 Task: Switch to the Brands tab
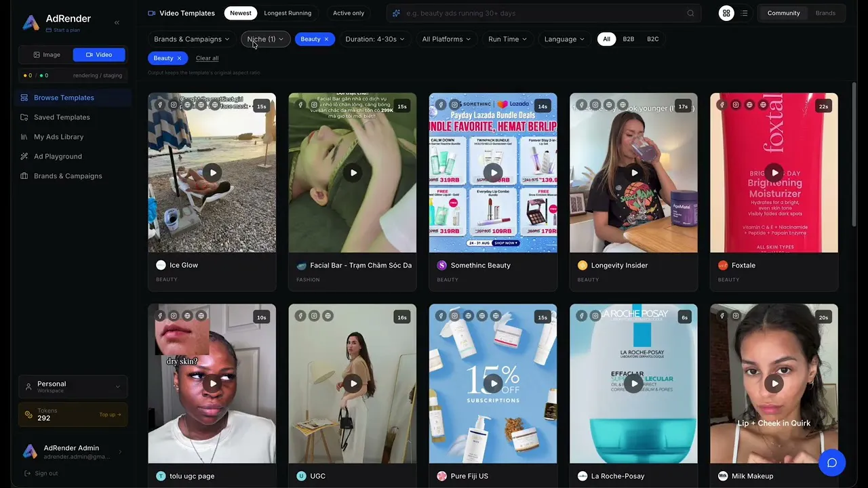point(825,13)
